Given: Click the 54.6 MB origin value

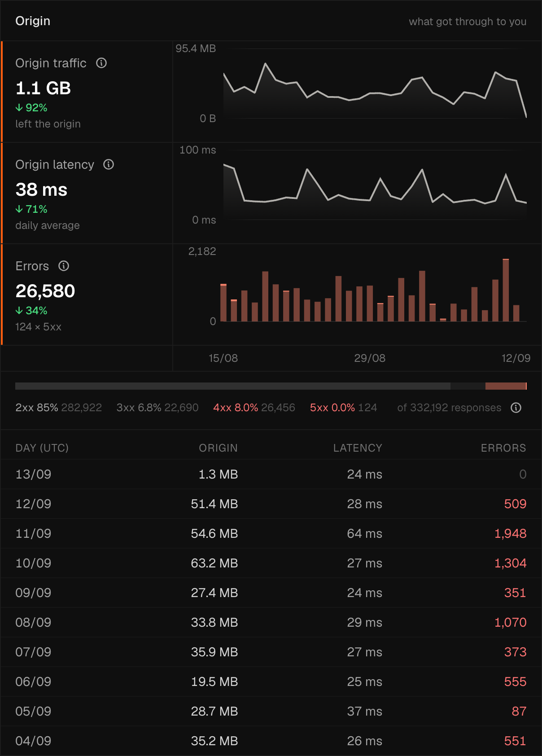Looking at the screenshot, I should 214,533.
